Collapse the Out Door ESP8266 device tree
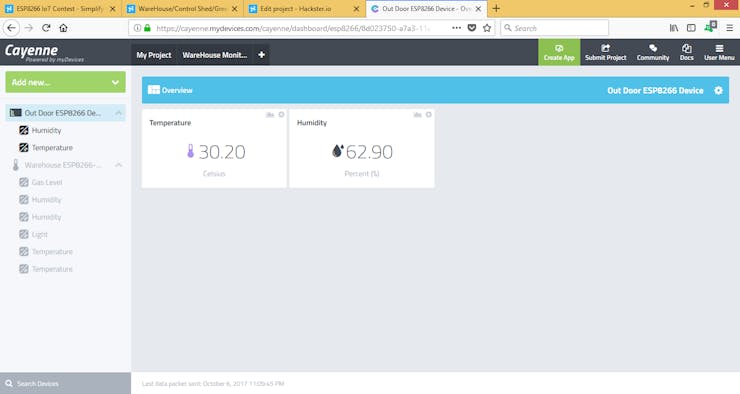This screenshot has height=394, width=740. click(x=118, y=113)
